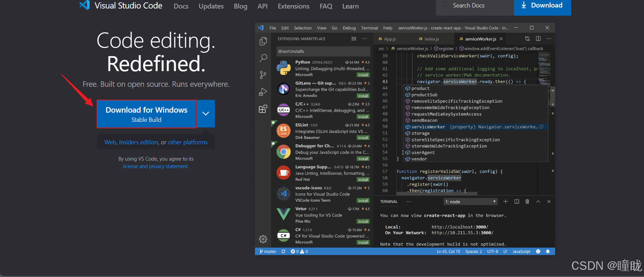644x277 pixels.
Task: Click the feedback smiley in status bar
Action: click(x=538, y=251)
